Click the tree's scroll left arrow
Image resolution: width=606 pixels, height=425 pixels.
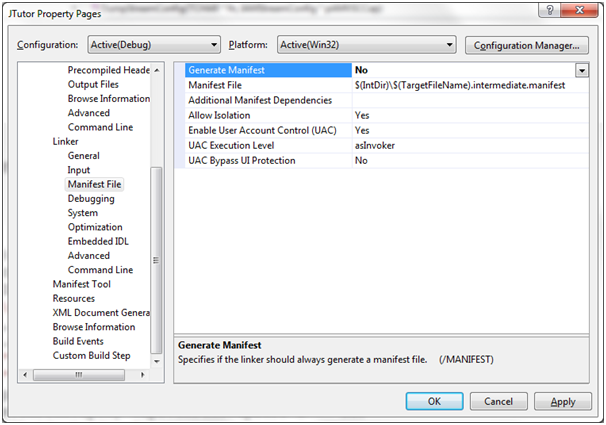pyautogui.click(x=25, y=375)
